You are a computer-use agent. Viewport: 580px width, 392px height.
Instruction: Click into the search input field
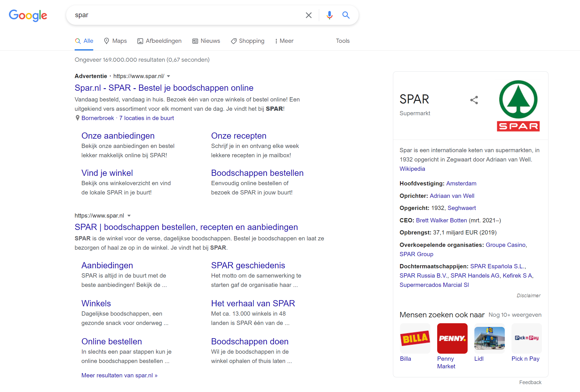point(186,15)
